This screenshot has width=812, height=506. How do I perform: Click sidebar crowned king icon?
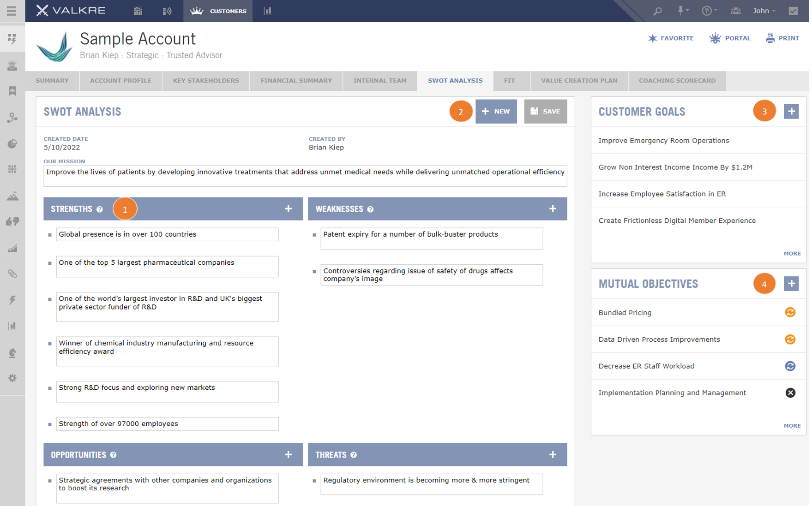[x=12, y=65]
